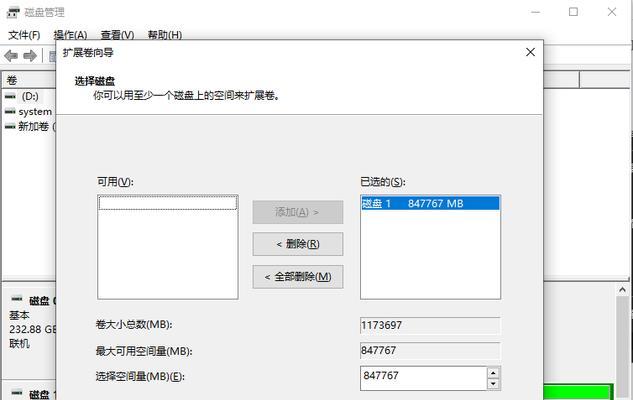The image size is (633, 400).
Task: Click the green partition bar
Action: 577,392
